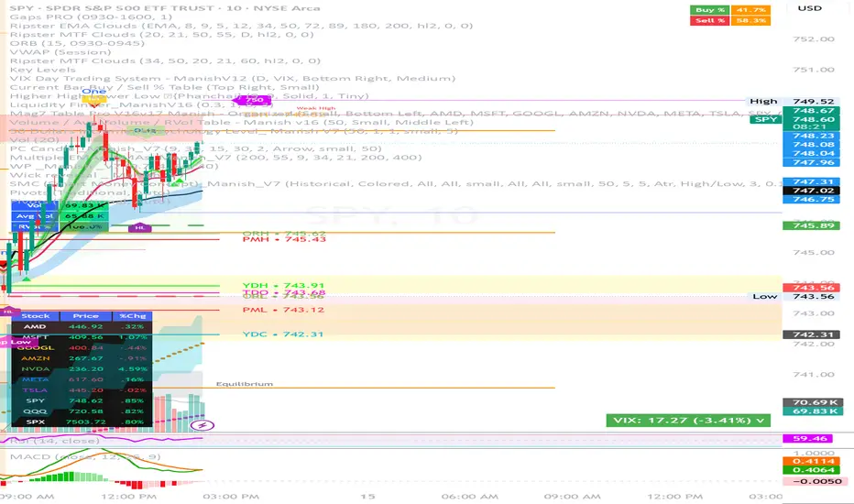Screen dimensions: 854x504
Task: Click the SPY SPDR S&P 500 ETF Trust title
Action: (165, 8)
